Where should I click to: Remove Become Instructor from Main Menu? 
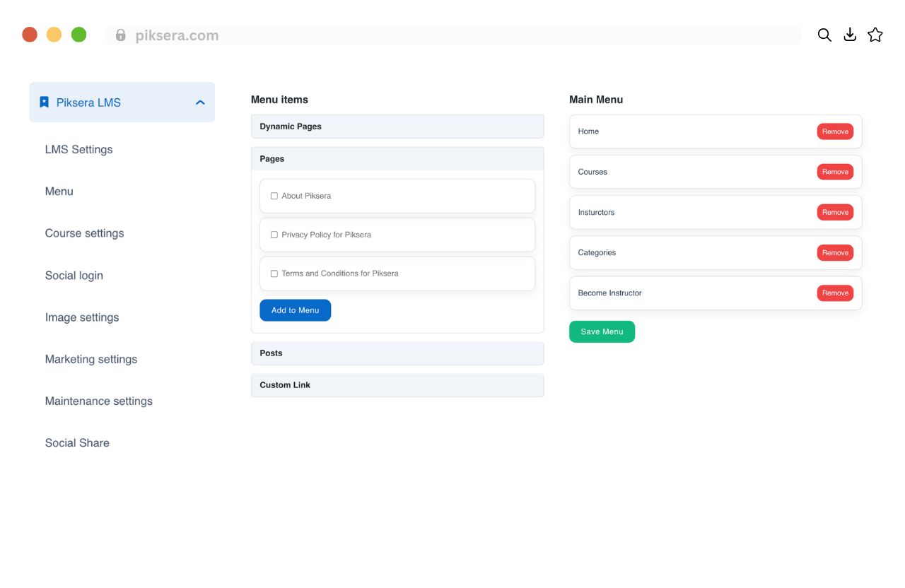tap(835, 293)
